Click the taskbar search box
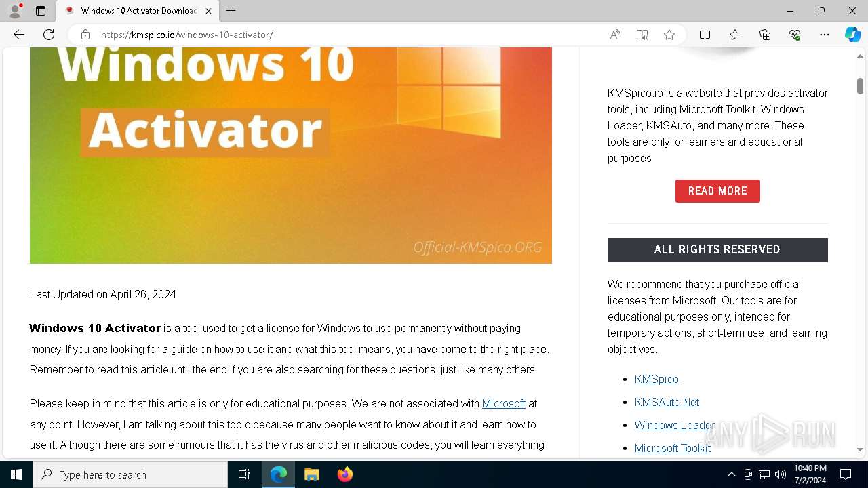The image size is (868, 488). 130,474
